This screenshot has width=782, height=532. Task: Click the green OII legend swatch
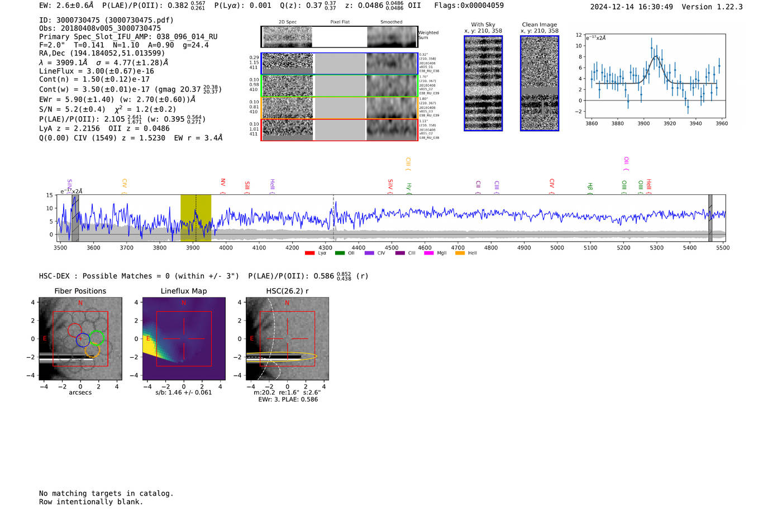(340, 253)
